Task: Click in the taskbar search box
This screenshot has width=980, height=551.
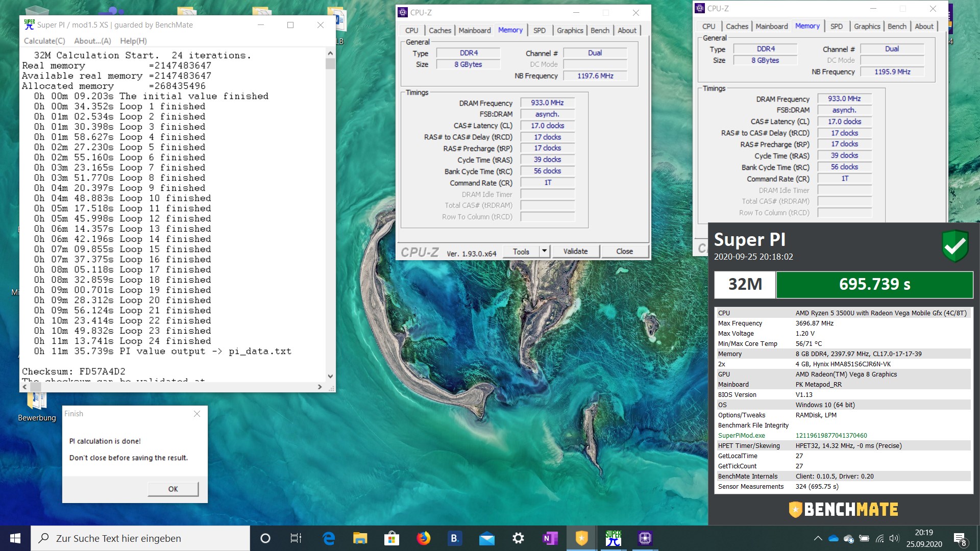Action: (141, 538)
